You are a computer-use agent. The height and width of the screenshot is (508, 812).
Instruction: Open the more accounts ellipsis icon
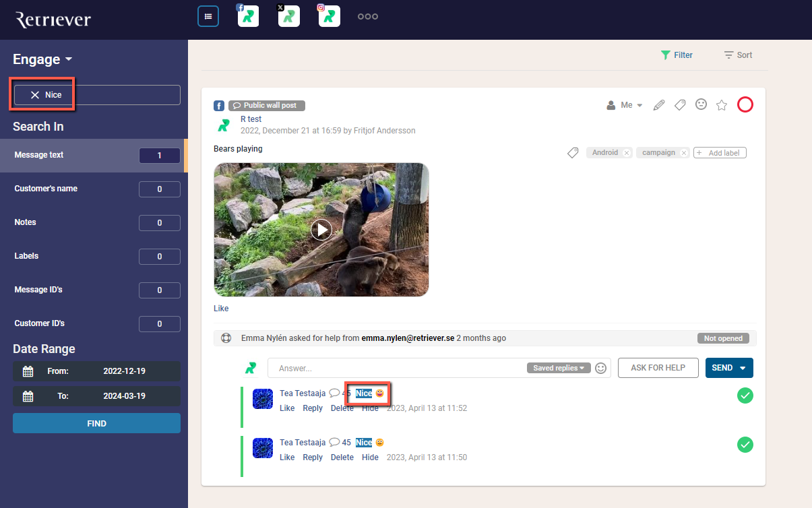tap(368, 17)
